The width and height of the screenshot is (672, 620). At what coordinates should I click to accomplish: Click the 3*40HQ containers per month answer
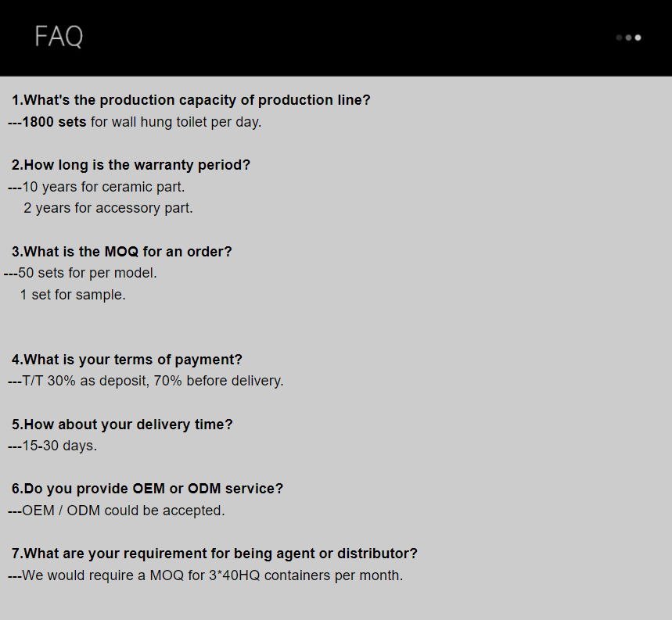(x=212, y=575)
